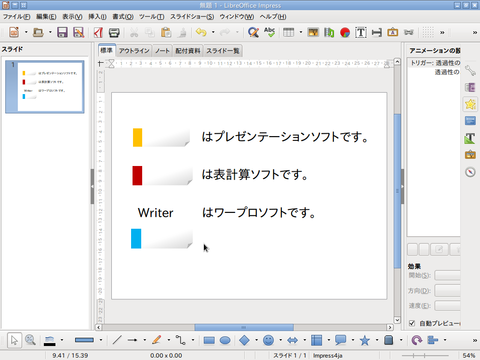Open the 挿入 menu

coord(97,17)
